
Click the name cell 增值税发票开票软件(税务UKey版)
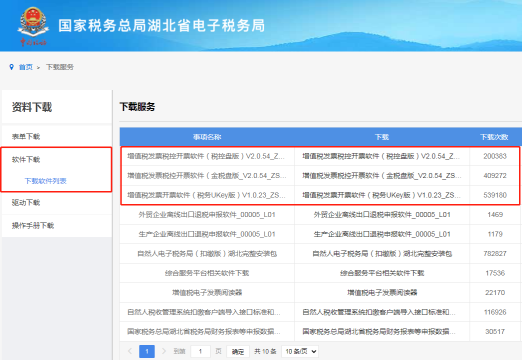coord(206,195)
